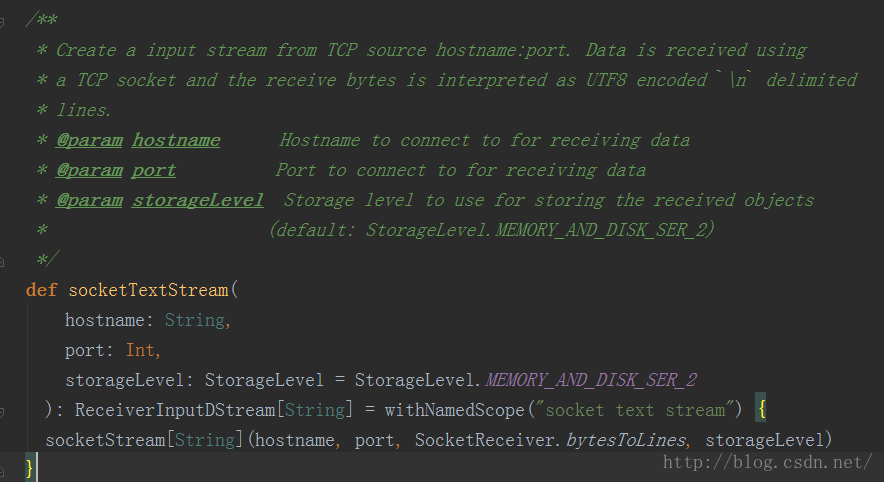Click the underlined storageLevel param name
The height and width of the screenshot is (482, 884).
coord(197,200)
